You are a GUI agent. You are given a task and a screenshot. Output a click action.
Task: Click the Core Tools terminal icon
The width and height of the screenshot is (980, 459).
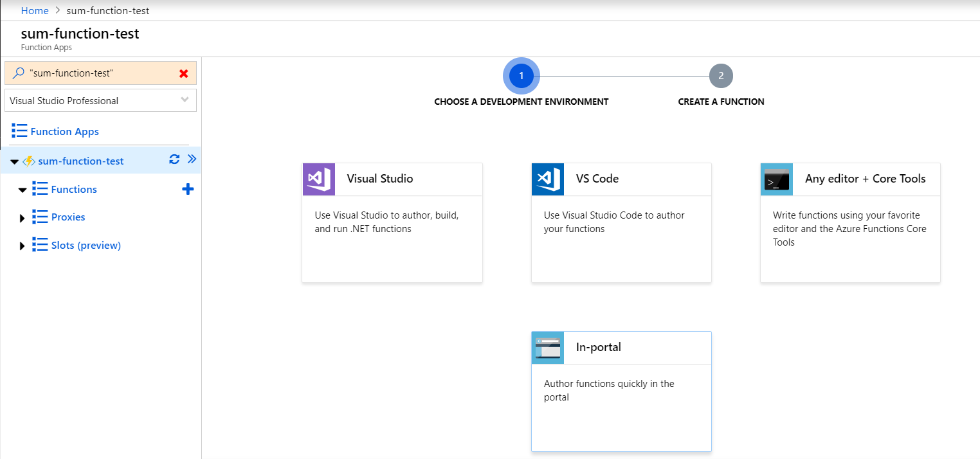click(777, 179)
